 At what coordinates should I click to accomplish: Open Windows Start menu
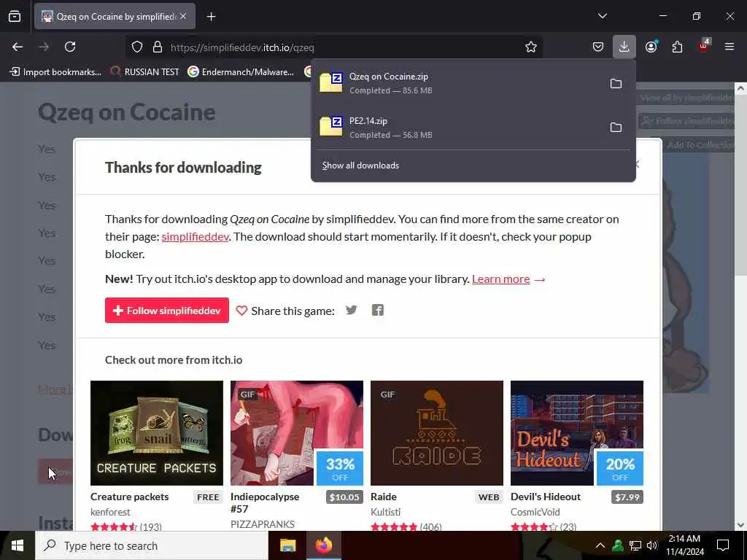(x=18, y=545)
